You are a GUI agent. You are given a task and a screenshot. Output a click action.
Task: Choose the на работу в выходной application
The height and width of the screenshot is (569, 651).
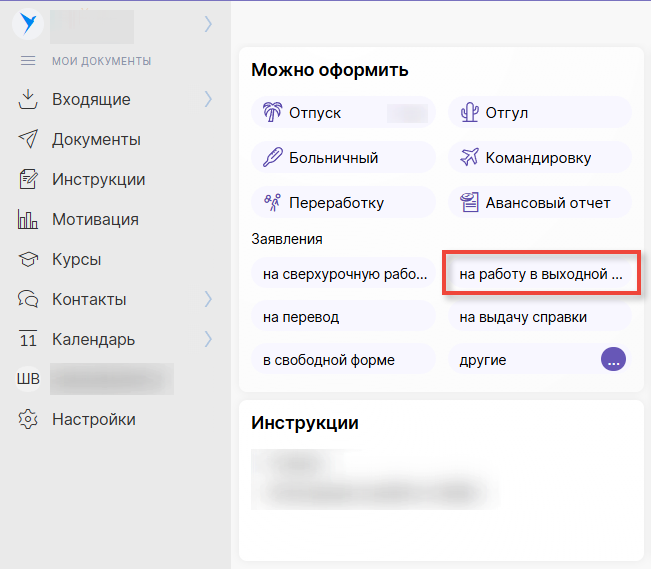(x=540, y=273)
